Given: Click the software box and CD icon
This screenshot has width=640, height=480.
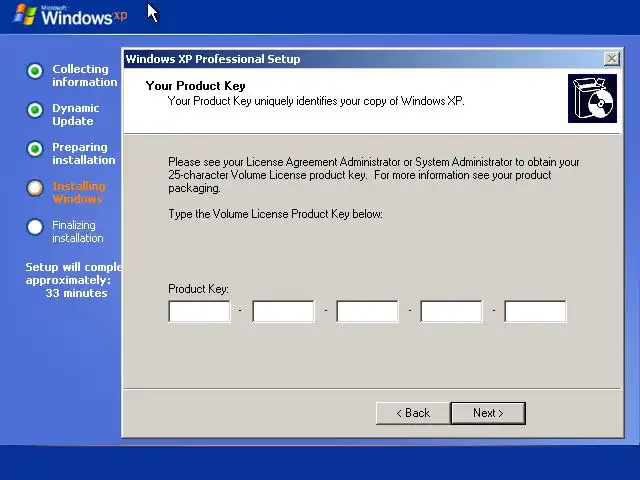Looking at the screenshot, I should click(x=592, y=98).
